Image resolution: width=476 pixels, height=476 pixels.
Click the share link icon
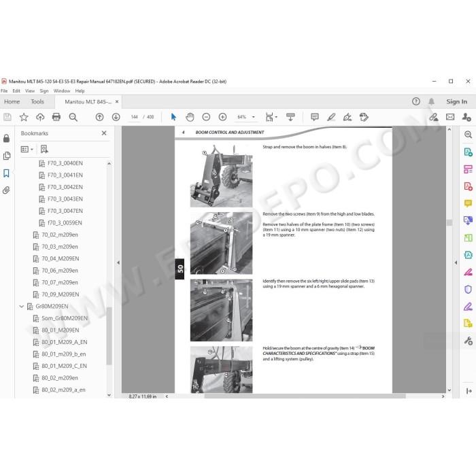tap(434, 117)
